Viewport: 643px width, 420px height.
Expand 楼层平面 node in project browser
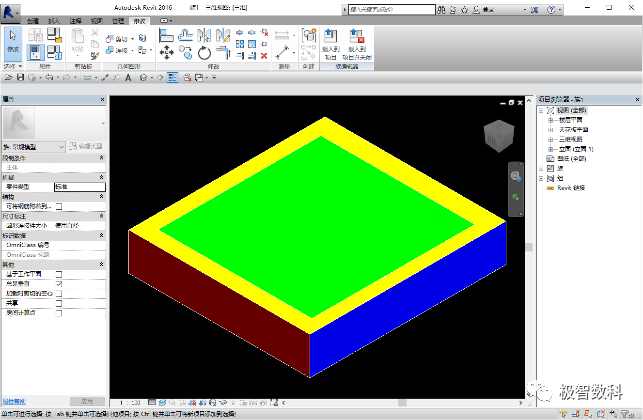(551, 120)
